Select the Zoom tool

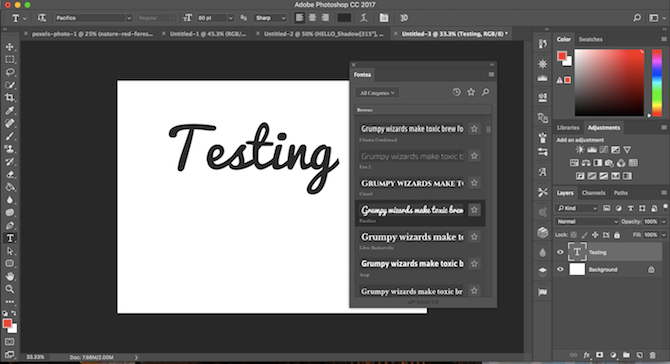[10, 289]
